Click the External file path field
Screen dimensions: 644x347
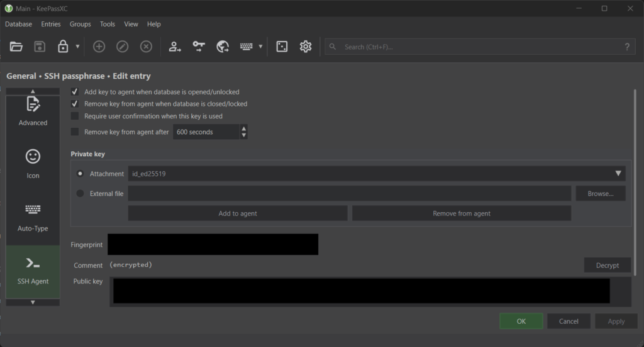tap(350, 193)
